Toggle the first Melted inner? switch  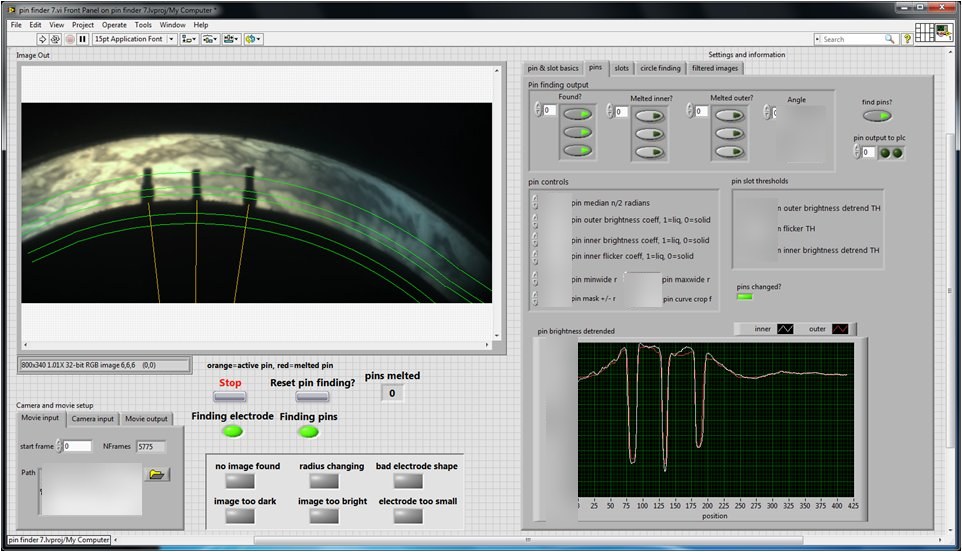pyautogui.click(x=650, y=116)
